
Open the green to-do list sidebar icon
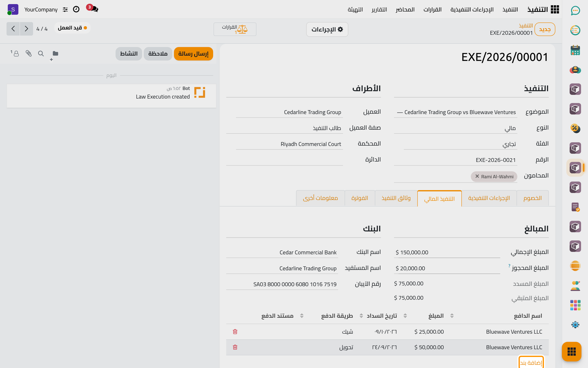click(x=575, y=30)
